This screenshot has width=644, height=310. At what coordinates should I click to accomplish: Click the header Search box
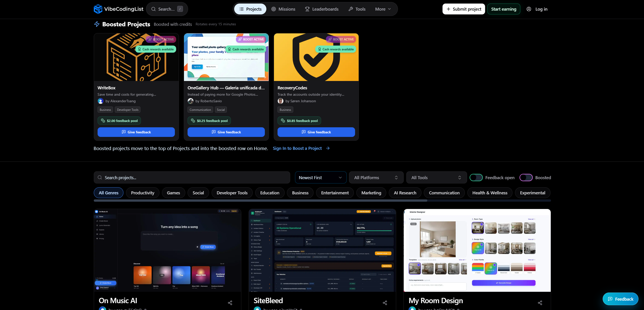click(x=167, y=9)
